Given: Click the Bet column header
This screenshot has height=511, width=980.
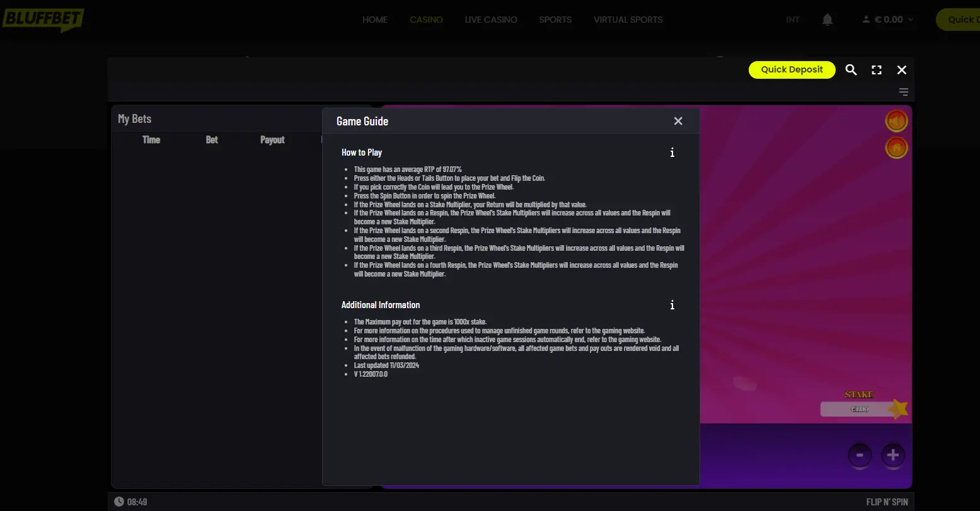Looking at the screenshot, I should pyautogui.click(x=212, y=140).
